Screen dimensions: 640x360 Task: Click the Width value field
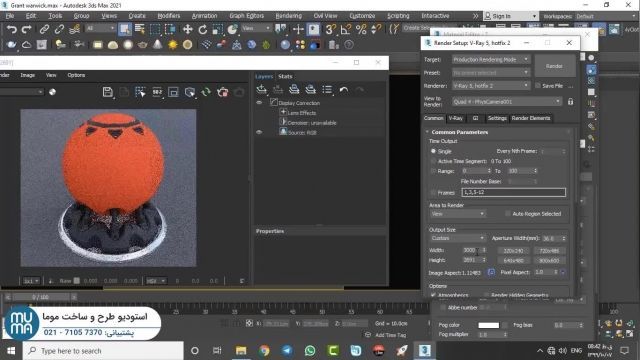click(x=471, y=250)
